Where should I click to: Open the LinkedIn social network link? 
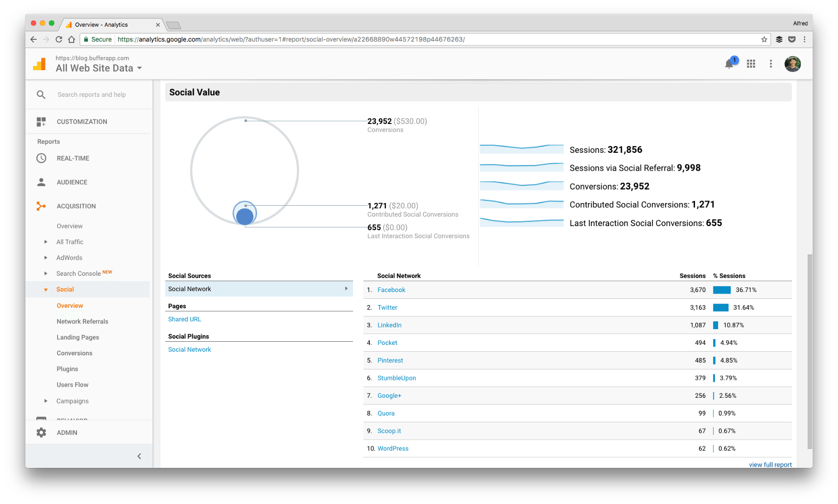click(x=389, y=325)
